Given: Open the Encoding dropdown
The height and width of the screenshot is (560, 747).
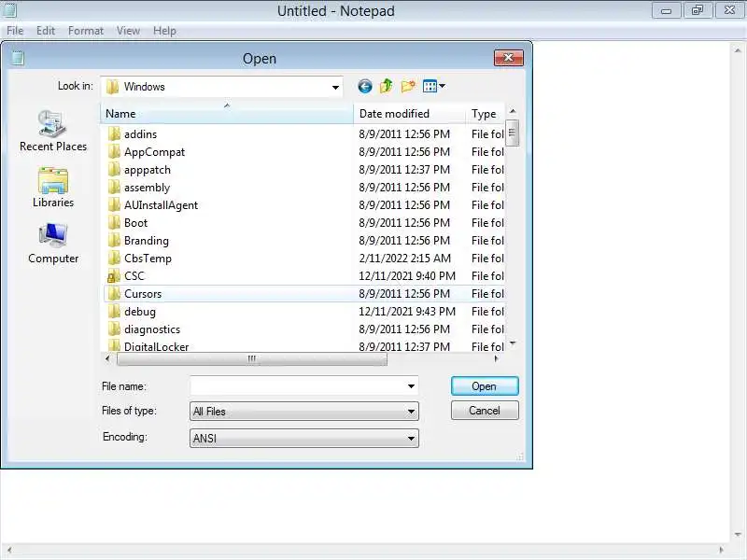Looking at the screenshot, I should pos(304,438).
